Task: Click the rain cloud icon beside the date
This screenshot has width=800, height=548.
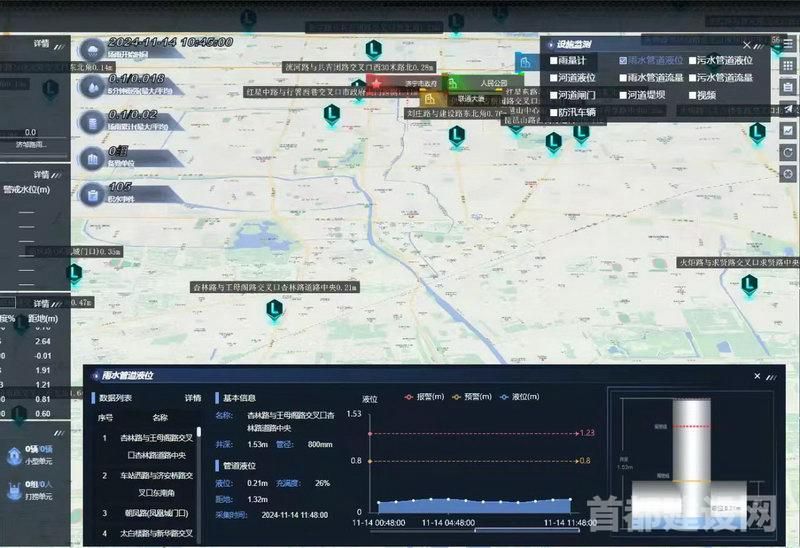Action: tap(91, 51)
